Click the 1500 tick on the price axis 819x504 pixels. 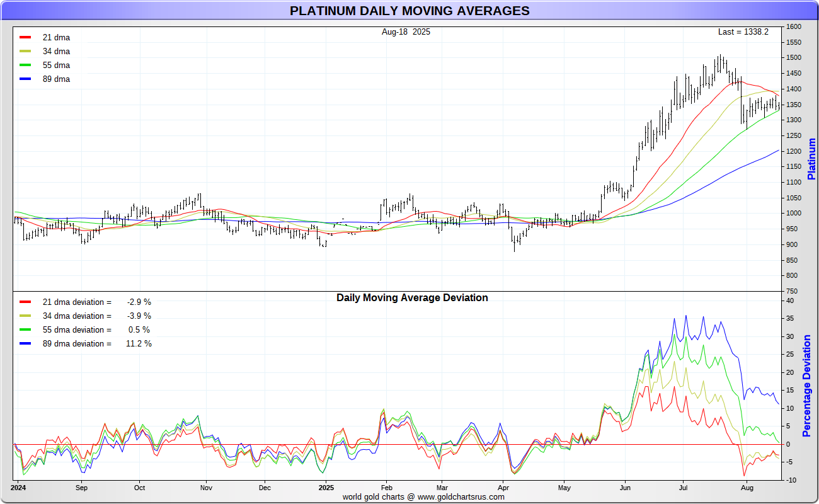793,58
